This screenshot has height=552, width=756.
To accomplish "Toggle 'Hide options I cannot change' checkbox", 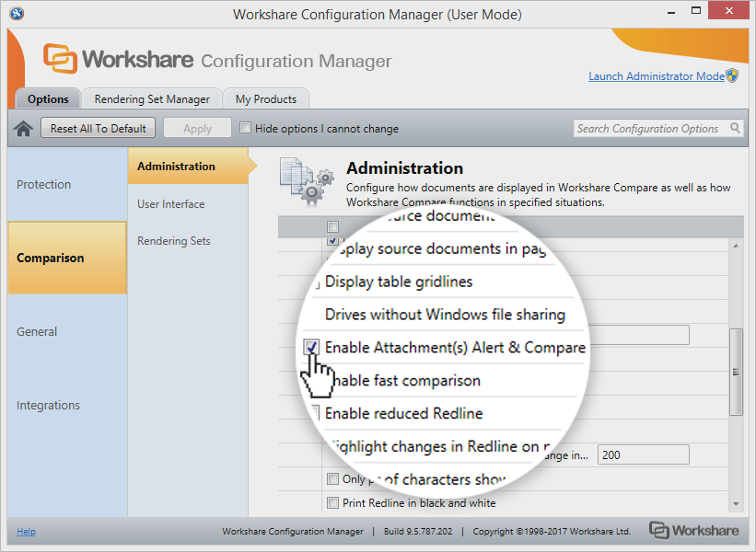I will point(246,128).
